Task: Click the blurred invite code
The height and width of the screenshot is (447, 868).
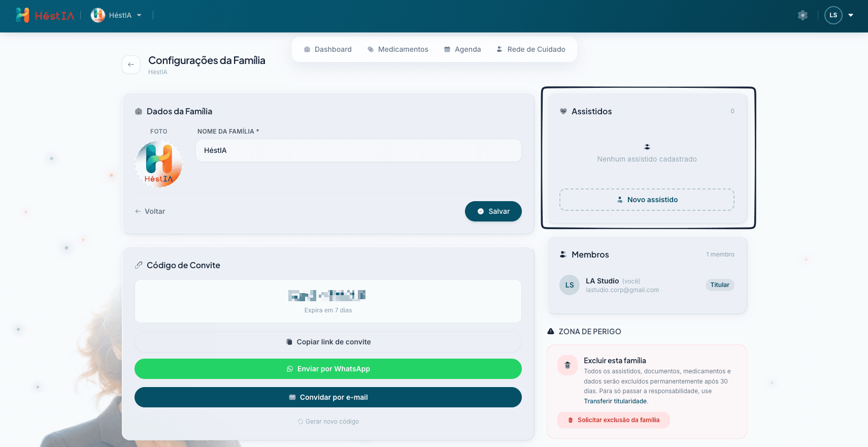Action: coord(327,295)
